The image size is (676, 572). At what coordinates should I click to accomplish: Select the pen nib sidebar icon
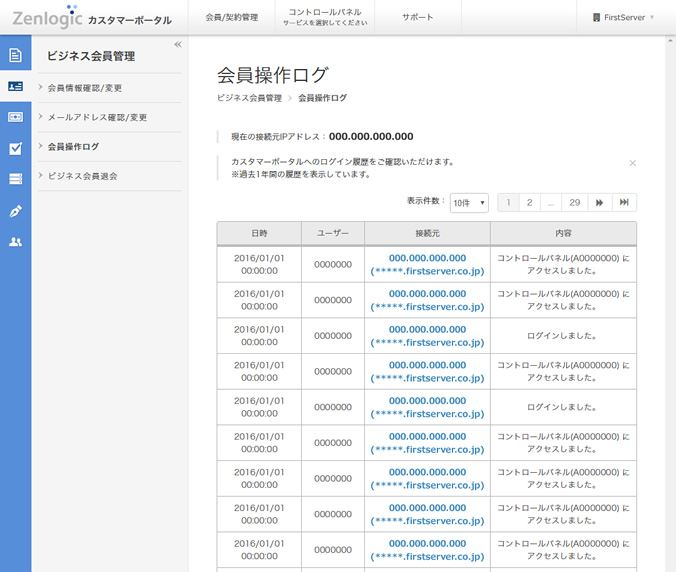point(15,211)
